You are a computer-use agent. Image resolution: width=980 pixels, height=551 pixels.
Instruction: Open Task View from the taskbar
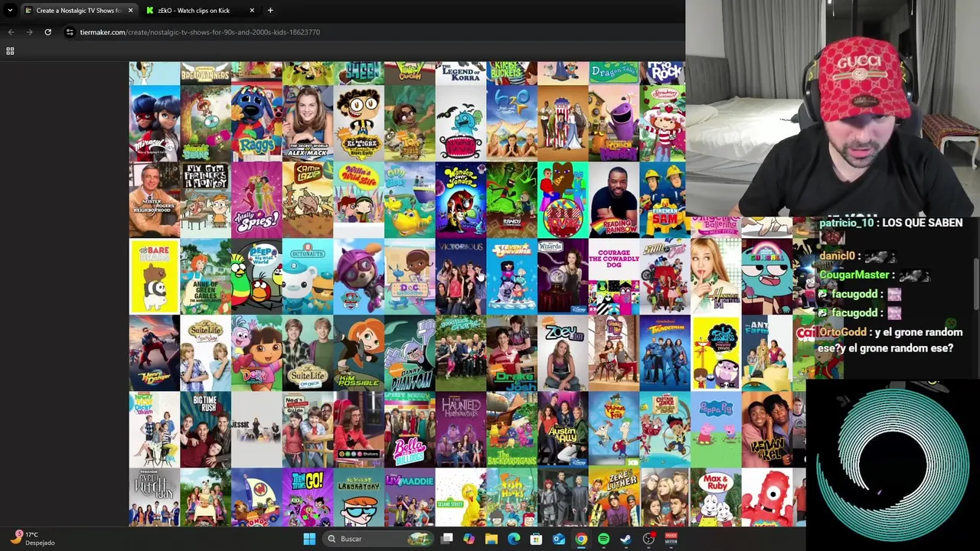click(x=446, y=539)
